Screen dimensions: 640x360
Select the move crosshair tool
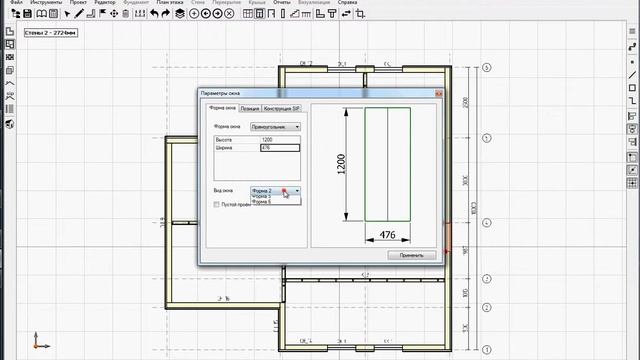(x=114, y=14)
